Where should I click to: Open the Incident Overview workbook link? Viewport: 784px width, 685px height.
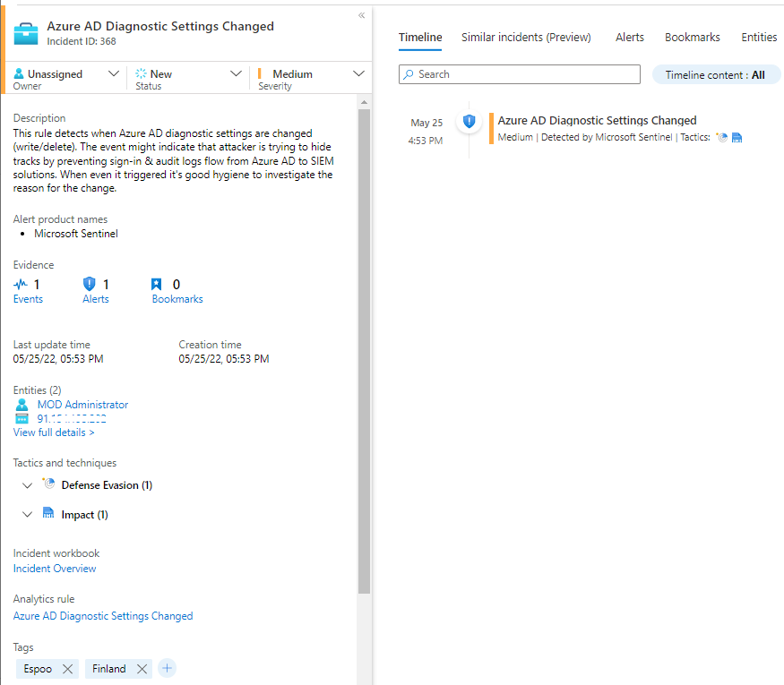coord(55,569)
